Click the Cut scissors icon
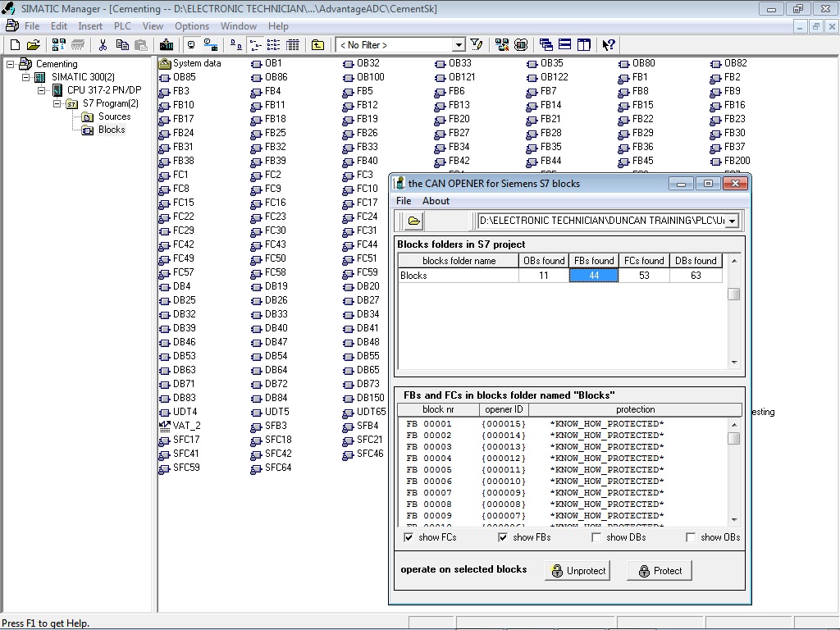Viewport: 840px width, 630px height. [103, 45]
